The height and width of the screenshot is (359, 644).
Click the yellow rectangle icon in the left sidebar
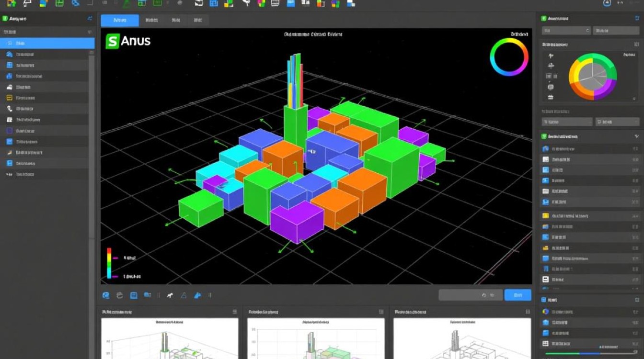(x=10, y=98)
